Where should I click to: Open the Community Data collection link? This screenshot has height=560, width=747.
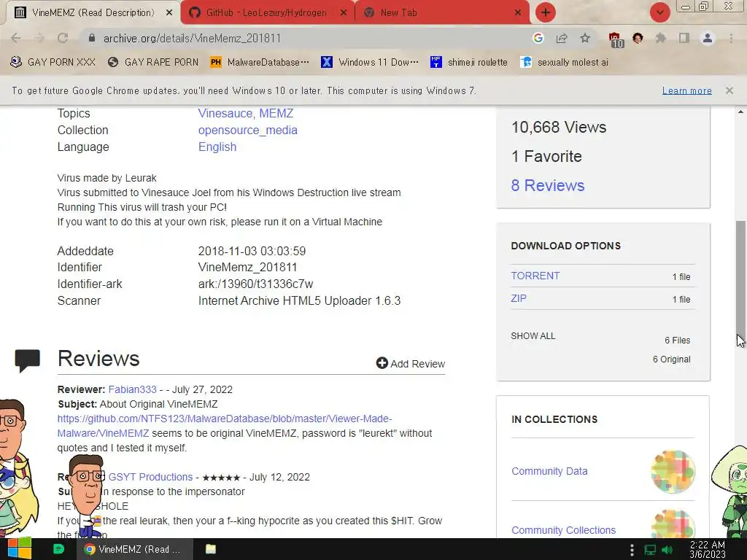click(549, 471)
